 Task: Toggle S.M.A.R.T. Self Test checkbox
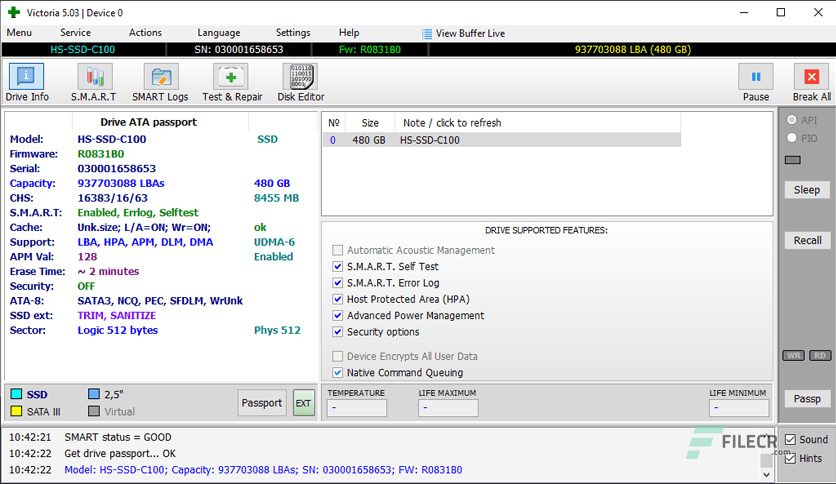pos(337,267)
